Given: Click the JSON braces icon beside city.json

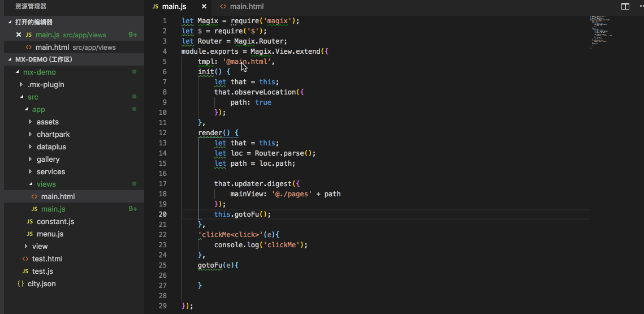Looking at the screenshot, I should pos(20,283).
